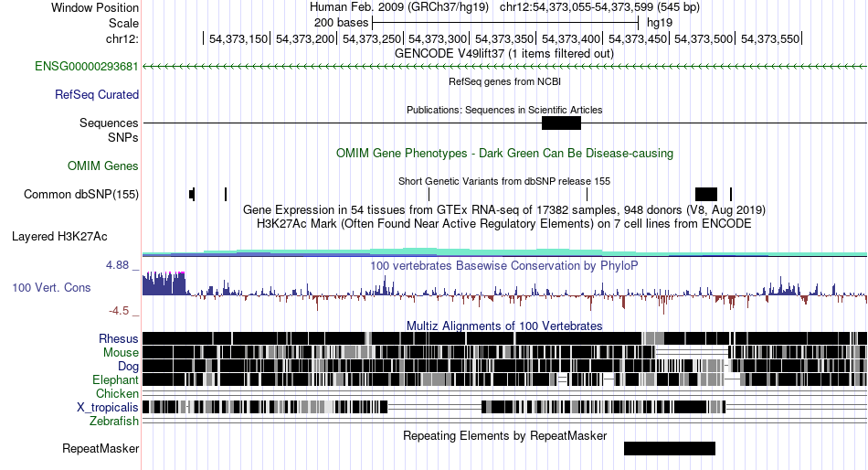Open the Layered H3K27Ac track label

coord(59,237)
